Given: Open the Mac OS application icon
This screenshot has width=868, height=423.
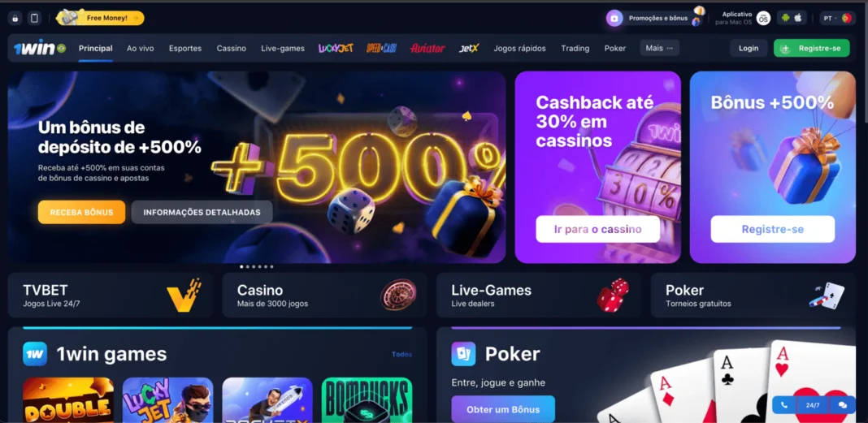Looking at the screenshot, I should (763, 18).
